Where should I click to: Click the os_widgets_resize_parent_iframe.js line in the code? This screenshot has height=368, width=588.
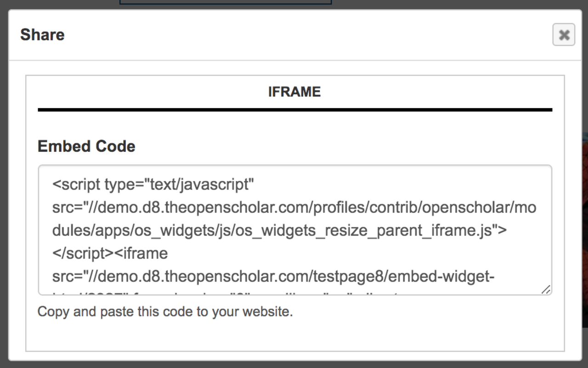[x=279, y=230]
